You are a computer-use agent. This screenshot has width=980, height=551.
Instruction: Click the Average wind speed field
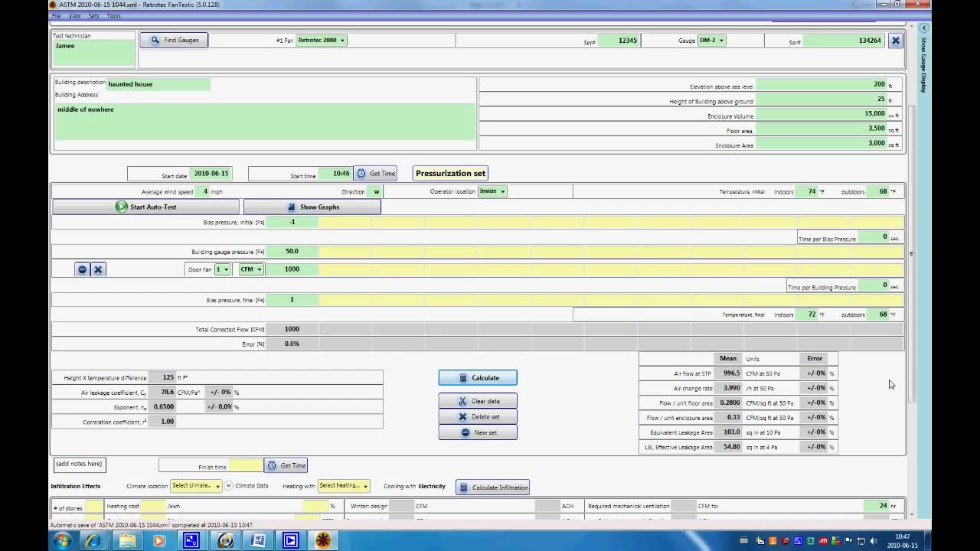tap(202, 192)
